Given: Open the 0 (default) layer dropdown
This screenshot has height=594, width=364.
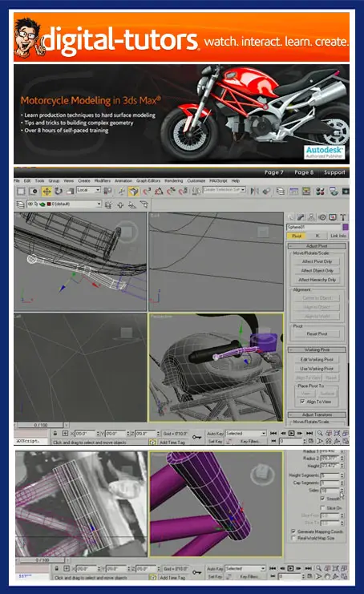Looking at the screenshot, I should tap(63, 204).
